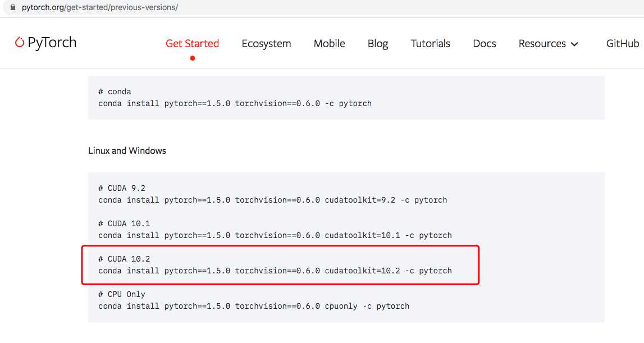Click the '# CUDA 10.1' comment
Image resolution: width=644 pixels, height=343 pixels.
(x=124, y=223)
